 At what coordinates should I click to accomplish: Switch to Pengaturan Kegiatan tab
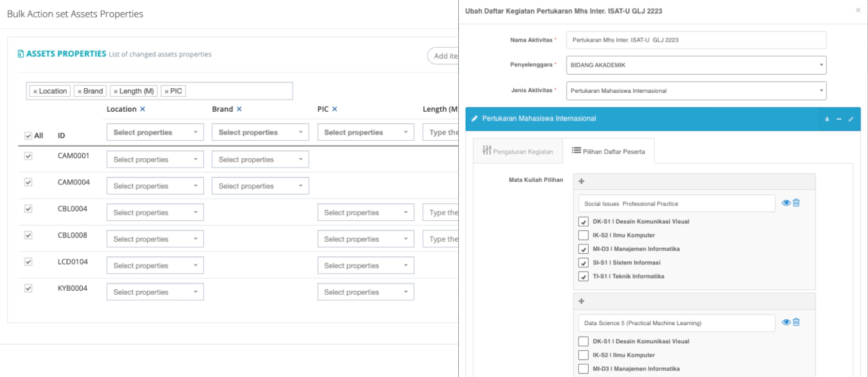click(x=517, y=151)
